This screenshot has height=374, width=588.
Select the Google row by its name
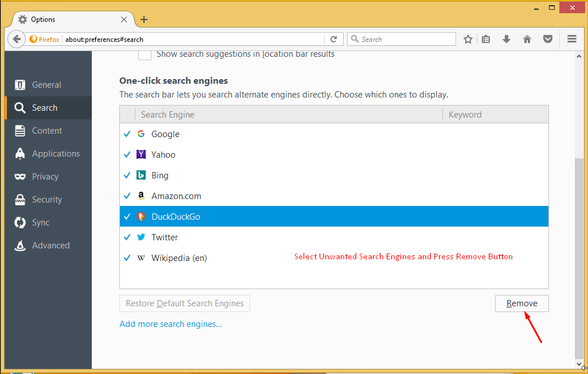click(165, 134)
